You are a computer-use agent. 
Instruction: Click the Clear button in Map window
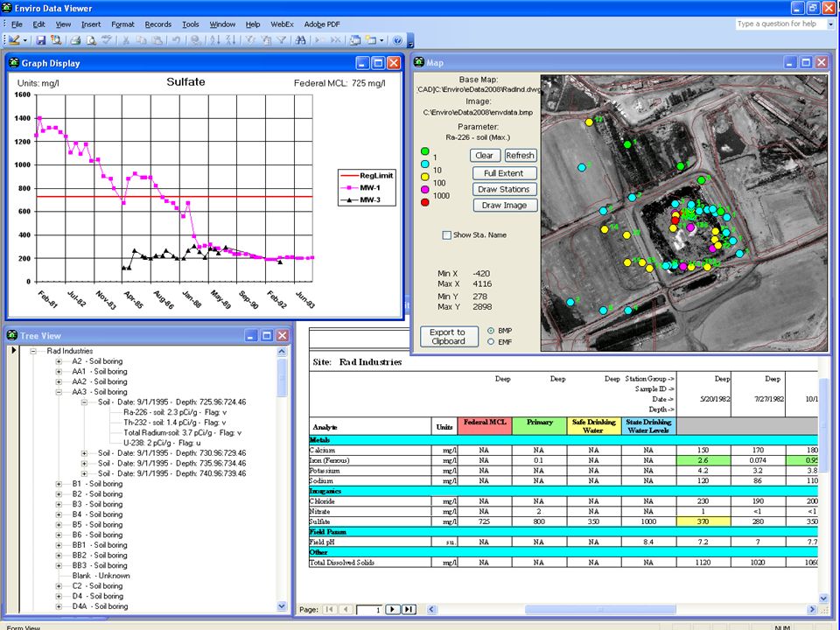[484, 156]
